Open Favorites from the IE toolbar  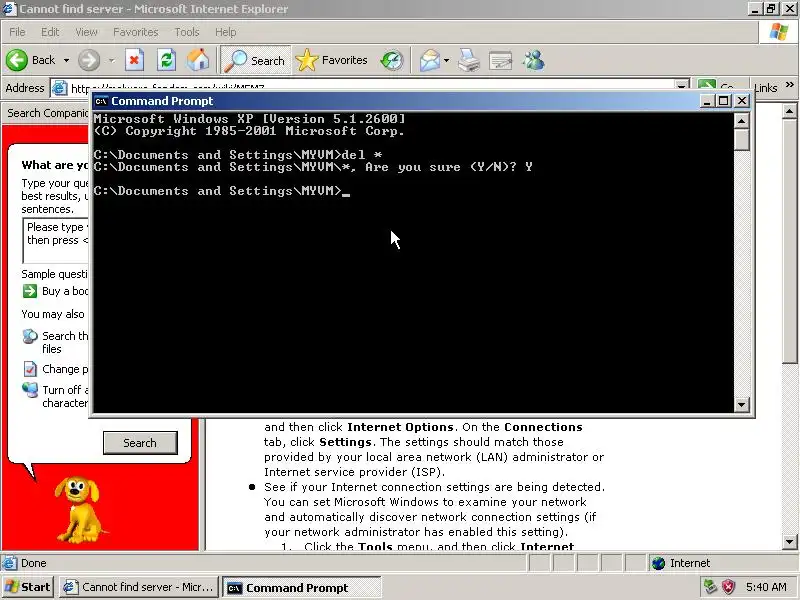tap(332, 60)
